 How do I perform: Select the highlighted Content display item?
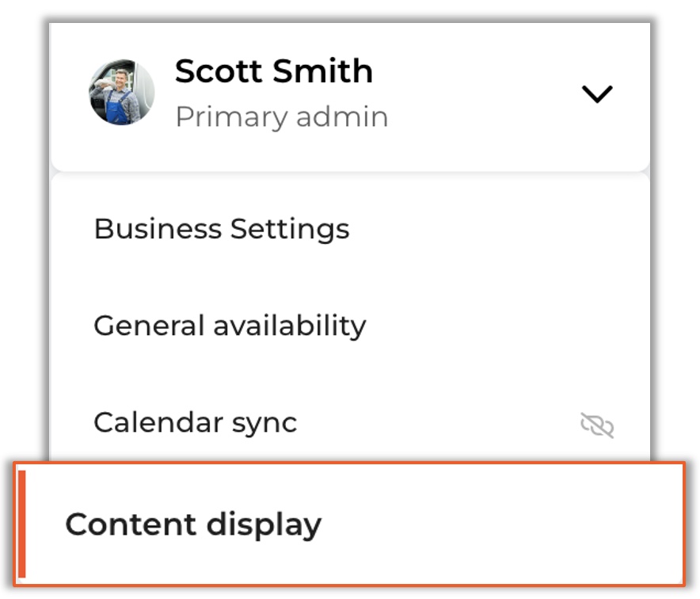tap(349, 524)
